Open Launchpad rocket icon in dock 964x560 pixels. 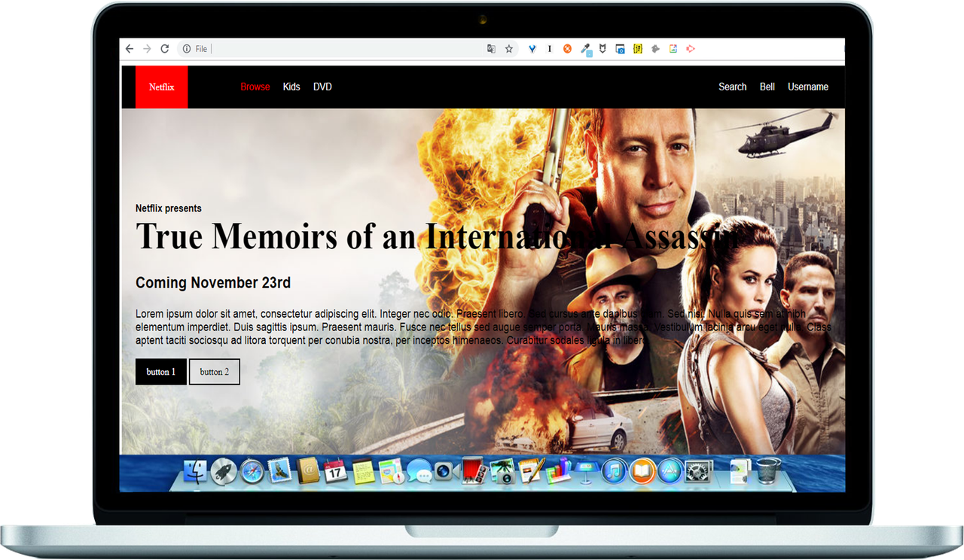point(224,471)
